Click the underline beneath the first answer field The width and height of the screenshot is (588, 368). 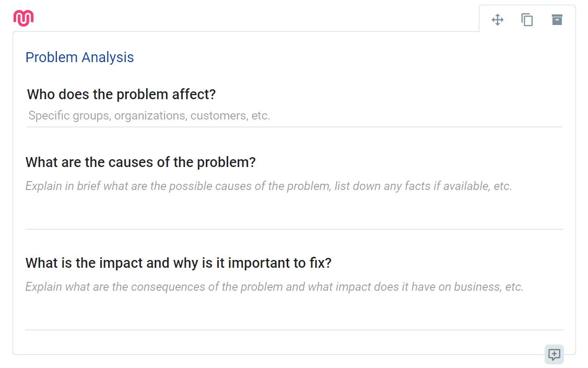[294, 126]
